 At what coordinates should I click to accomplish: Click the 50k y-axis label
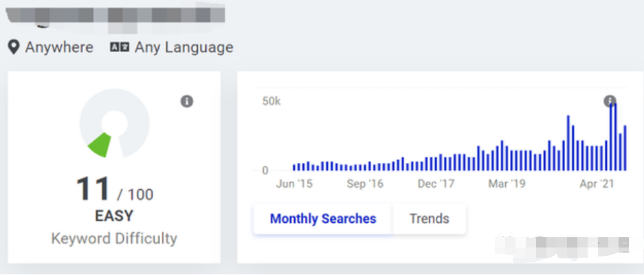[271, 101]
